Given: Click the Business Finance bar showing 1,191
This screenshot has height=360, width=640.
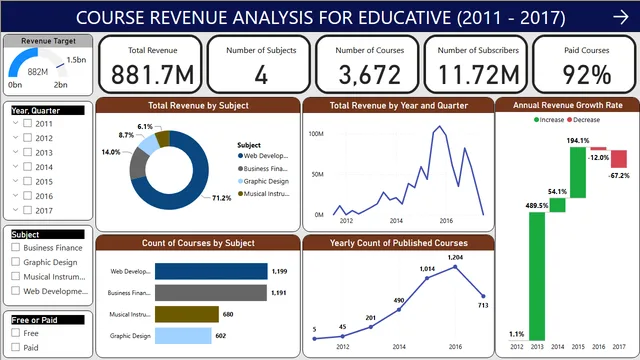Looking at the screenshot, I should [211, 293].
